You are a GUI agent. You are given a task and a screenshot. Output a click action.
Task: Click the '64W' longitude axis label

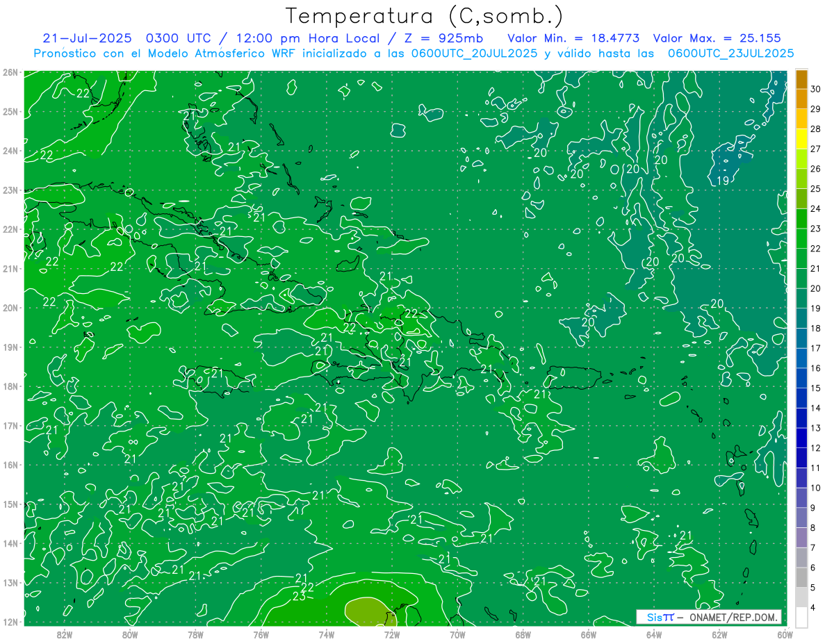click(x=654, y=634)
